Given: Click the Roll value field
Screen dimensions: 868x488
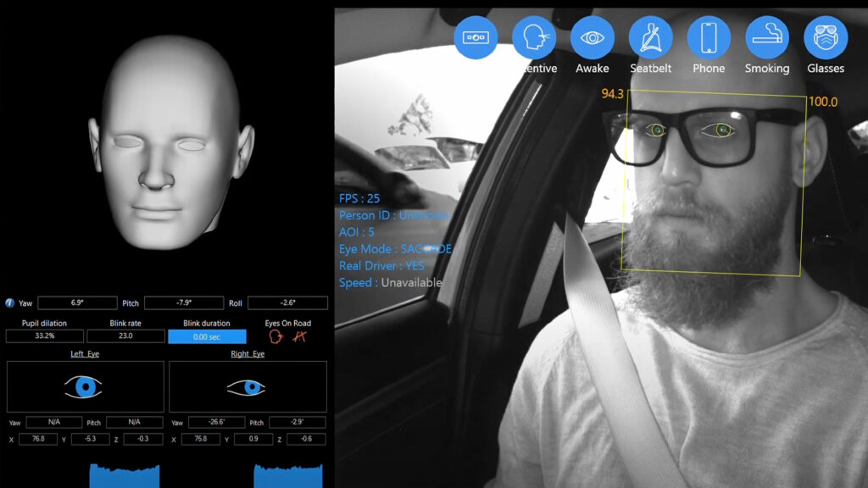Looking at the screenshot, I should click(x=287, y=302).
